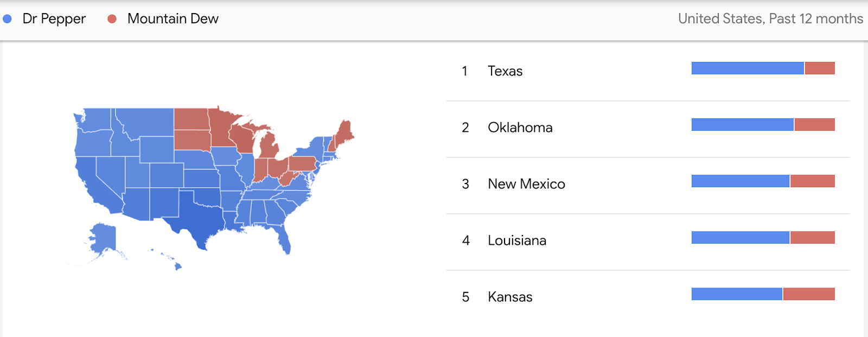
Task: Open the Texas ranking row
Action: point(648,72)
